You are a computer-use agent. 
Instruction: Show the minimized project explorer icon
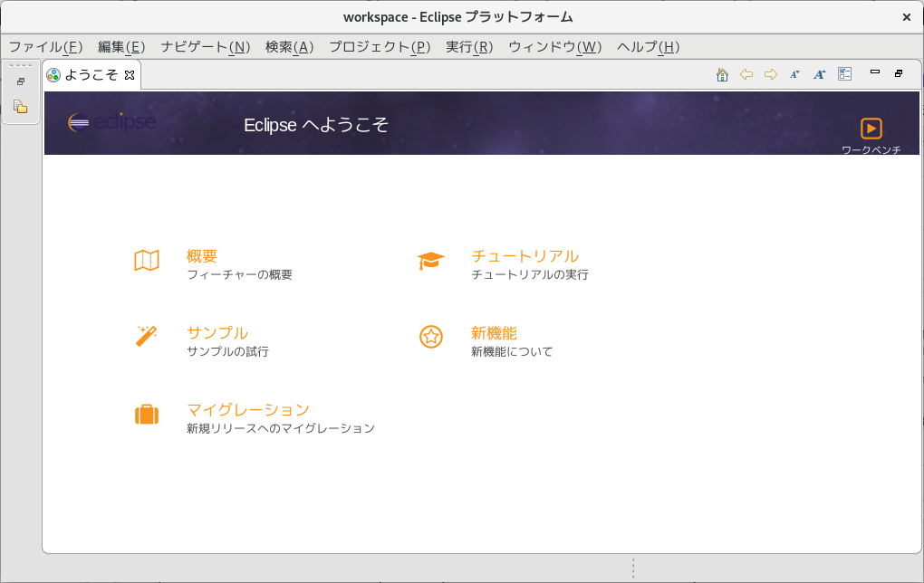[x=21, y=107]
